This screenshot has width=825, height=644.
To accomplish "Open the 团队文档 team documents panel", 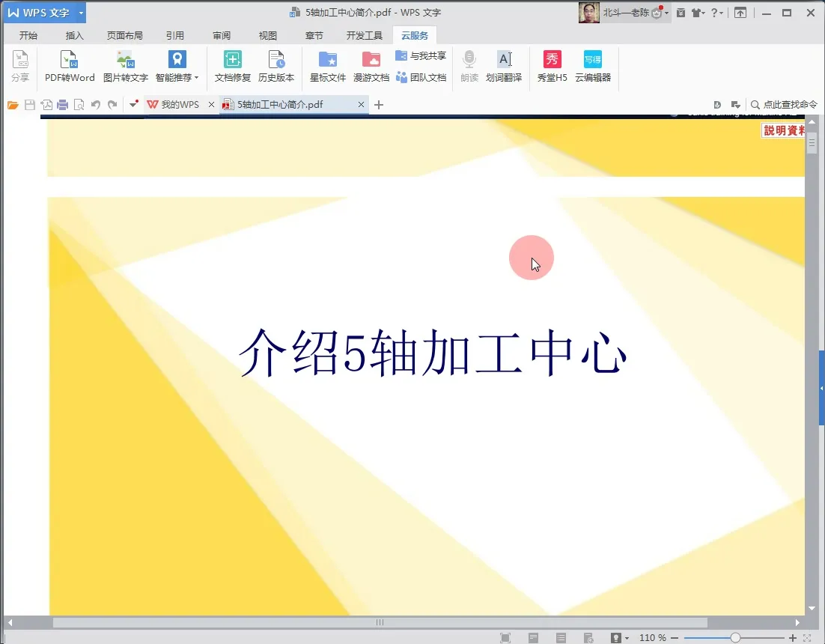I will pos(422,76).
